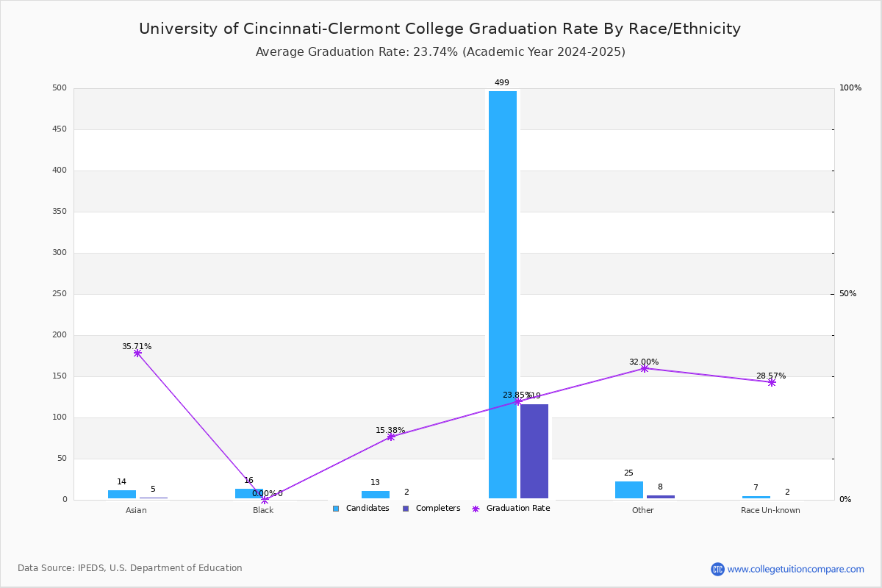Click the Race Un-known axis label
Viewport: 882px width, 588px height.
(770, 510)
